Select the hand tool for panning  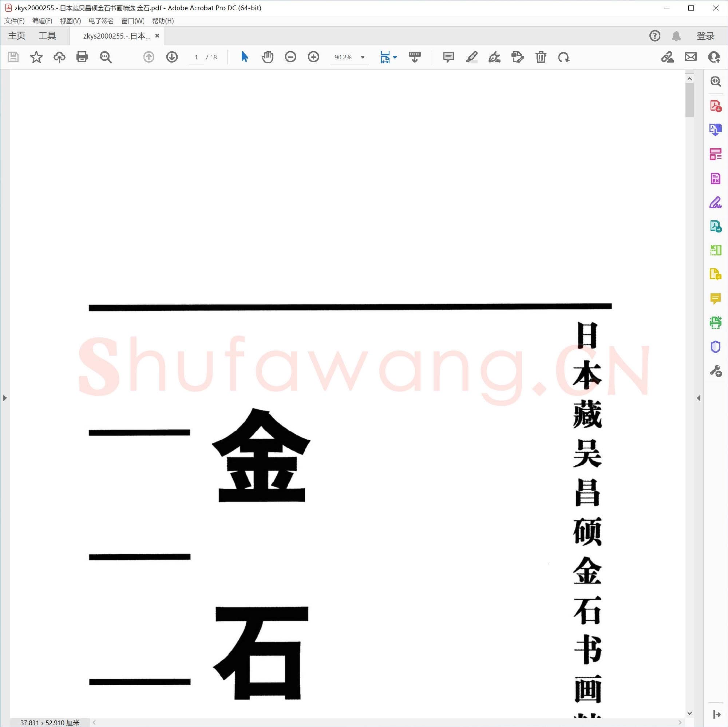268,57
